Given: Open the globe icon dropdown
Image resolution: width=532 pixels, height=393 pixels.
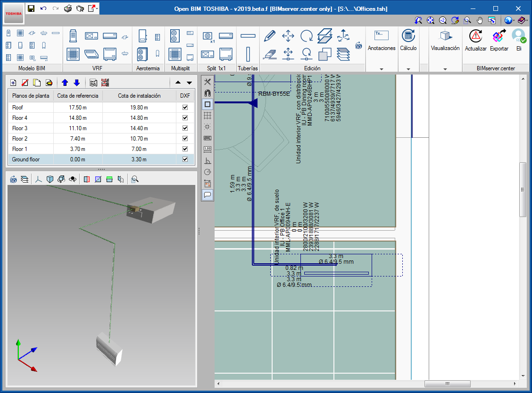Looking at the screenshot, I should click(x=514, y=20).
